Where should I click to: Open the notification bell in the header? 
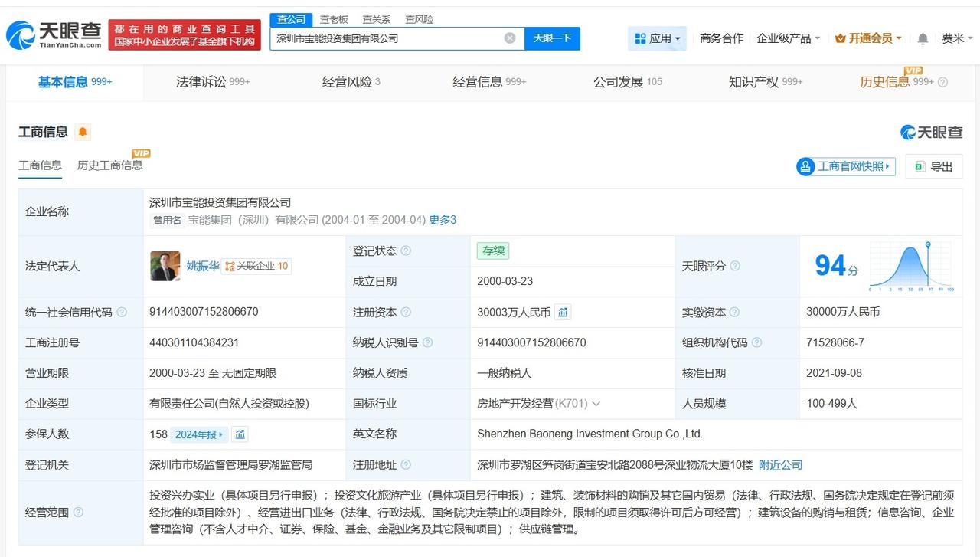click(923, 38)
